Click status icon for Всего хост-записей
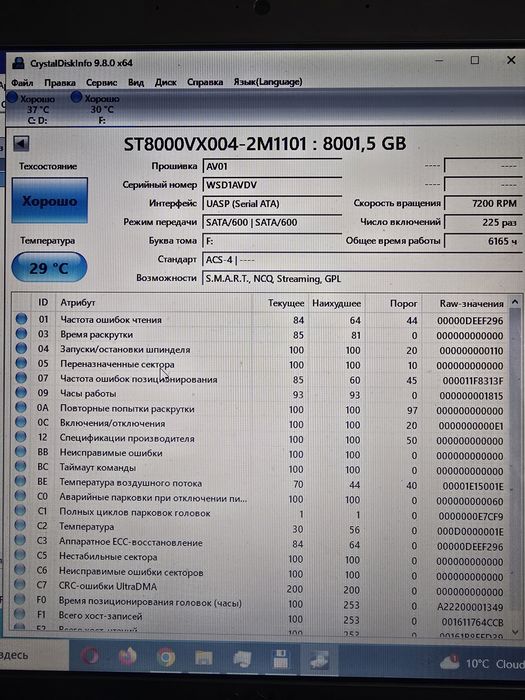This screenshot has width=525, height=700. [x=19, y=614]
